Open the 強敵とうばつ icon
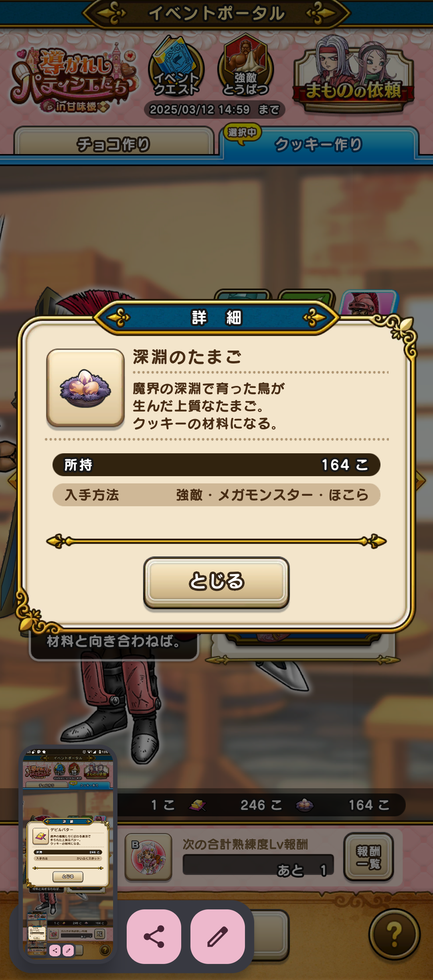 click(245, 67)
